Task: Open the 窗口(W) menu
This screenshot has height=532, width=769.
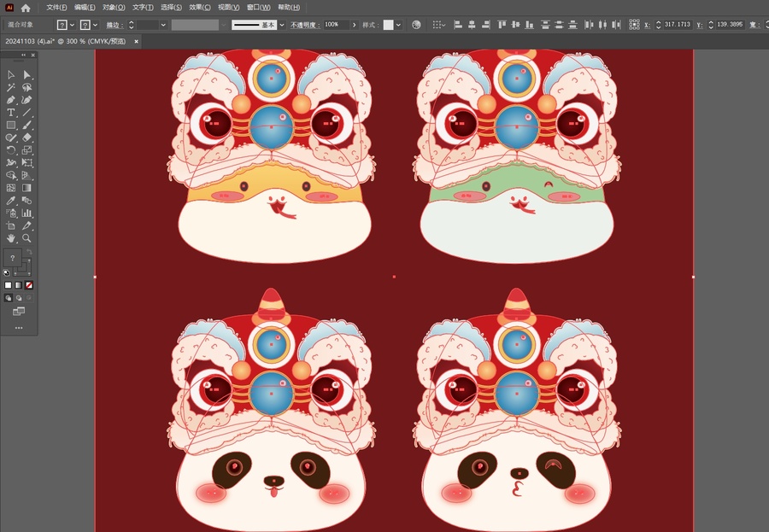Action: click(x=258, y=8)
